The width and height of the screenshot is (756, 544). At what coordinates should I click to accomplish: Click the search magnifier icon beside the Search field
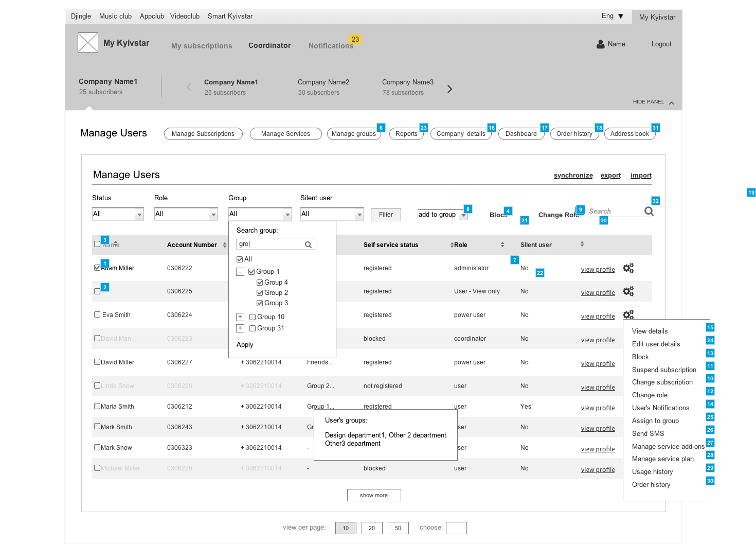pyautogui.click(x=649, y=211)
